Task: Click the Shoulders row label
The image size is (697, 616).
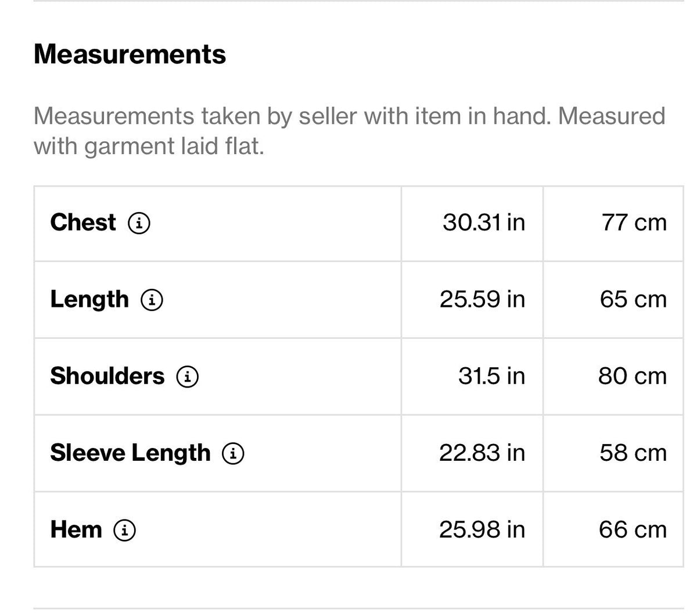Action: tap(107, 376)
